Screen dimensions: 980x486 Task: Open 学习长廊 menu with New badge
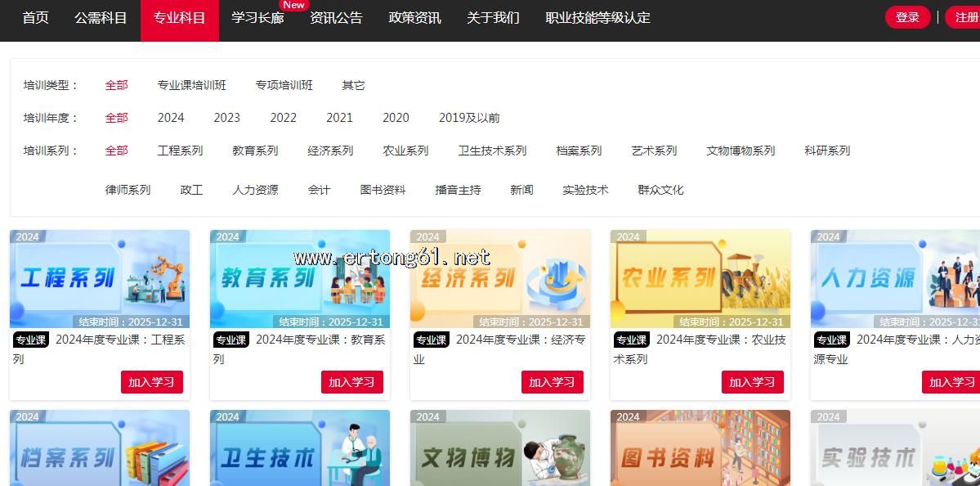(x=257, y=17)
